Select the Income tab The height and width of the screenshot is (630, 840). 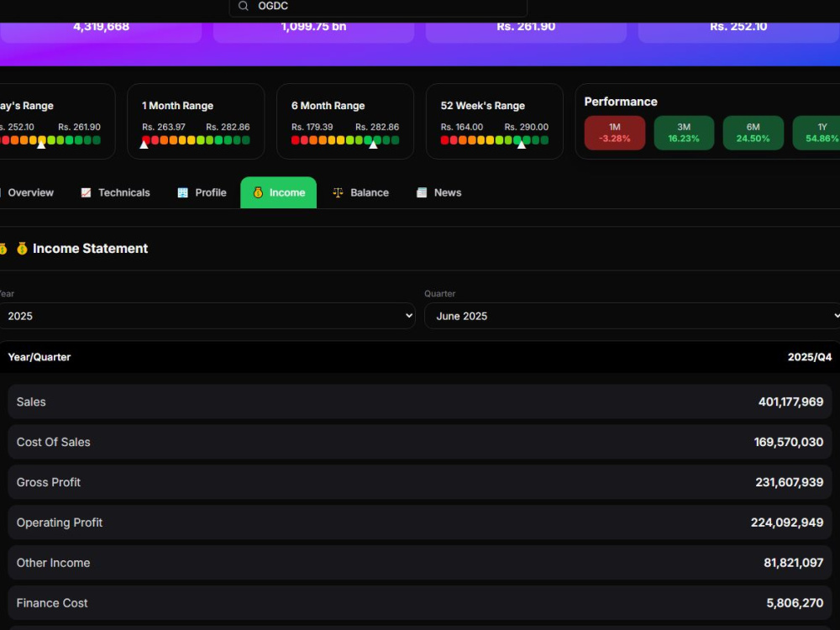click(279, 192)
